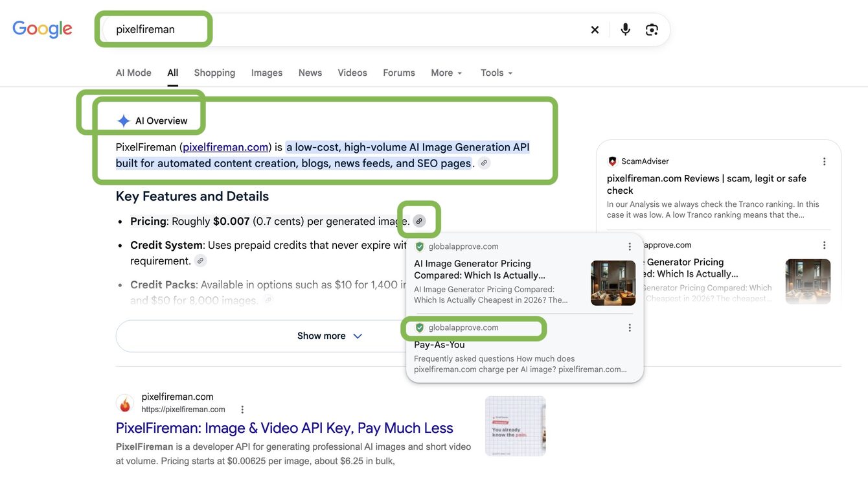Open the Pay-As-You popup result
This screenshot has height=477, width=868.
(439, 345)
